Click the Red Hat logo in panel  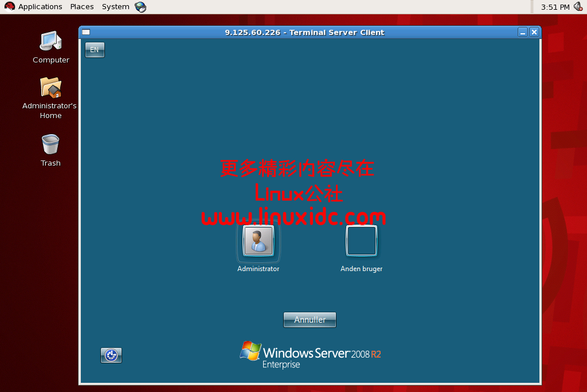[x=9, y=7]
